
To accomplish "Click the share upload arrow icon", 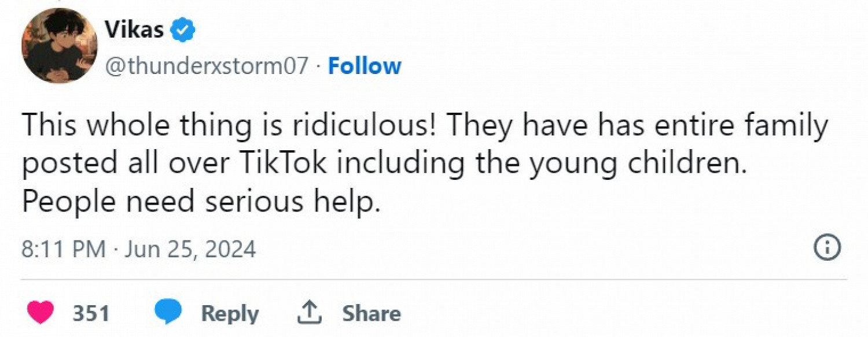I will [x=309, y=312].
